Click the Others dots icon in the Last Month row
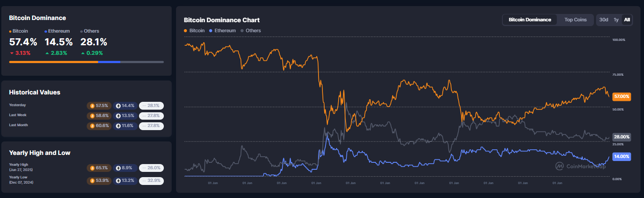The width and height of the screenshot is (644, 198). click(x=144, y=126)
